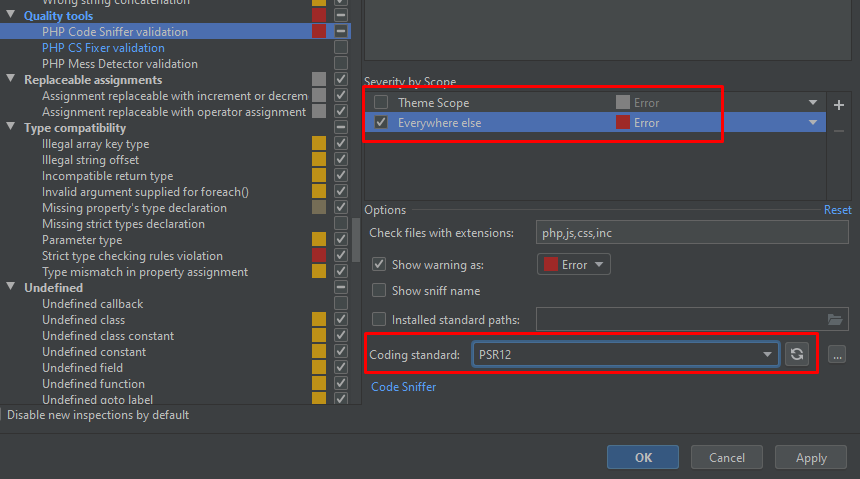
Task: Enable the Theme Scope checkbox
Action: pyautogui.click(x=381, y=103)
